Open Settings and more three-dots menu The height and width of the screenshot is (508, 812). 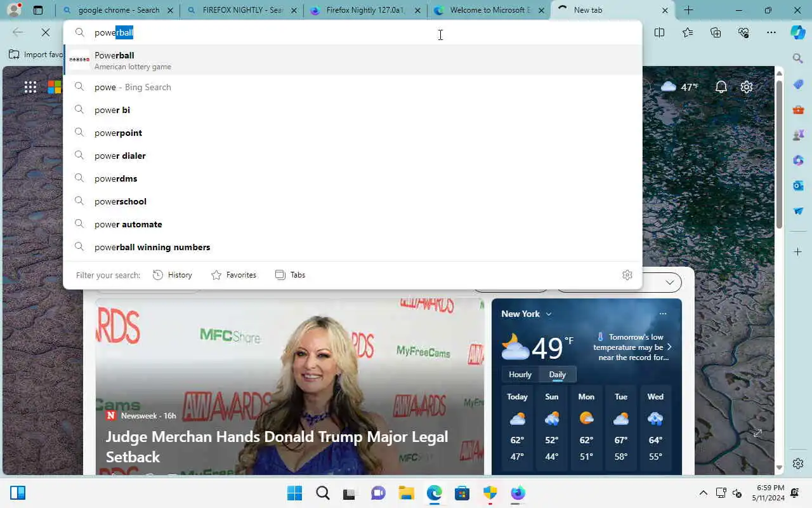coord(771,32)
